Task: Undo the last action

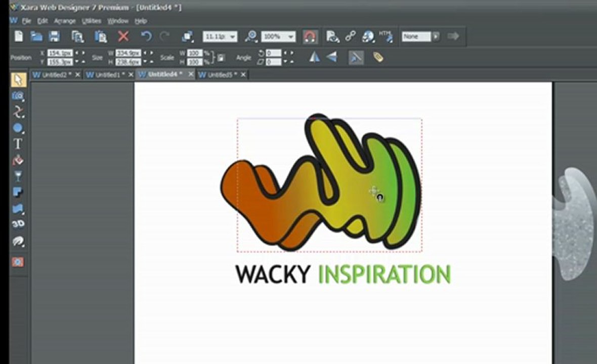Action: [146, 36]
